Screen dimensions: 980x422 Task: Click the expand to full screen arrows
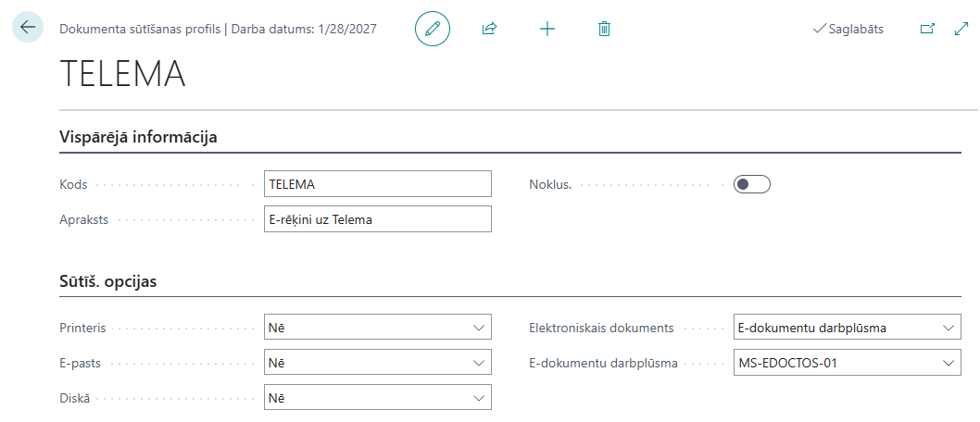(961, 29)
